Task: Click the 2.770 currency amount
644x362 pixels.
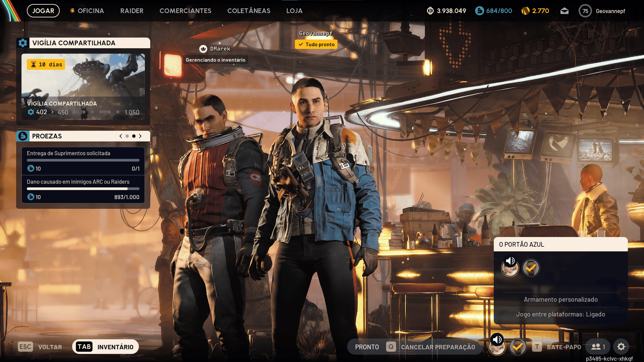Action: click(x=541, y=11)
